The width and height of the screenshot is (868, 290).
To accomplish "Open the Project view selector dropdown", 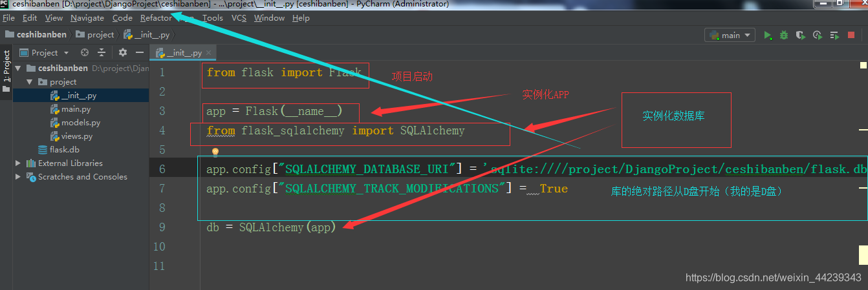I will (43, 52).
